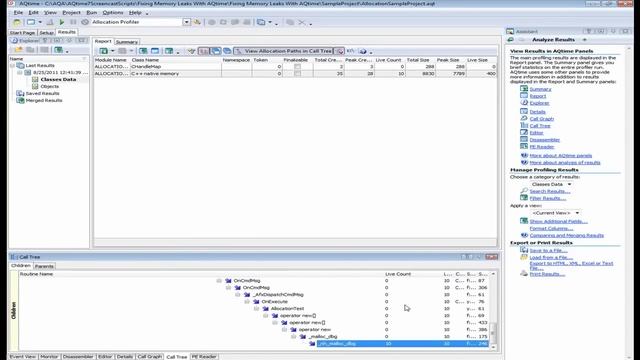
Task: Collapse the Last Results tree node
Action: tap(12, 66)
